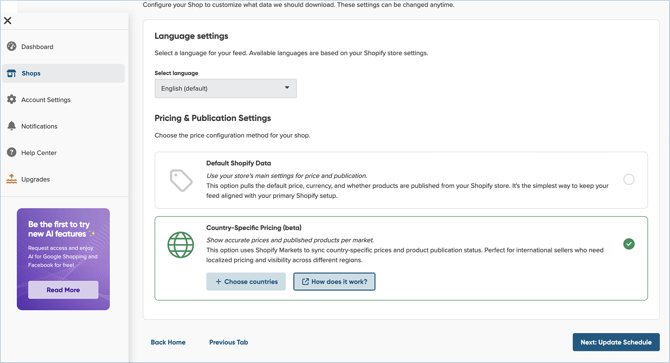Visit the Help Center
The height and width of the screenshot is (363, 670).
63,152
